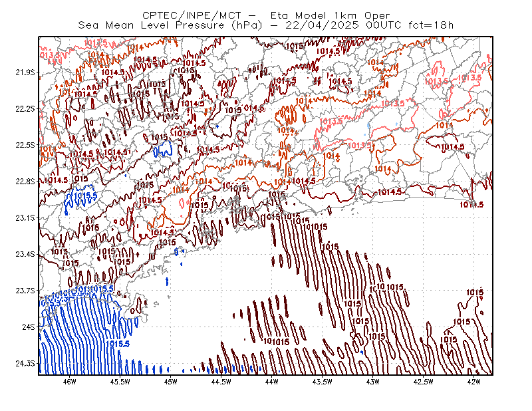Click the 45.5W longitude axis label
The width and height of the screenshot is (532, 411).
(120, 382)
